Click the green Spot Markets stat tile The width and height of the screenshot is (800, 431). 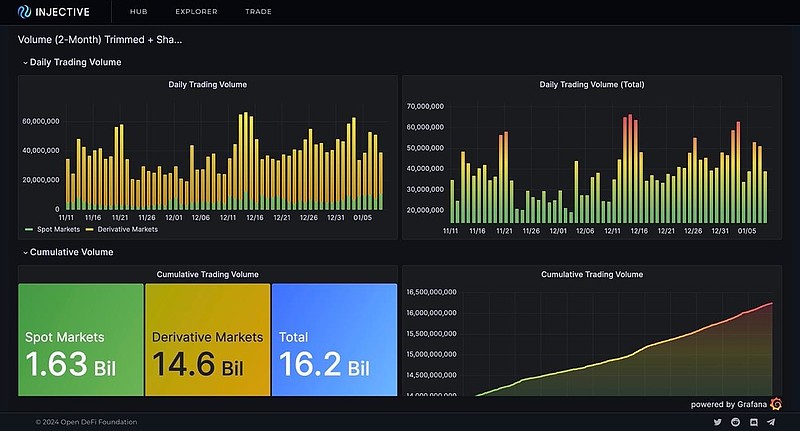click(81, 340)
